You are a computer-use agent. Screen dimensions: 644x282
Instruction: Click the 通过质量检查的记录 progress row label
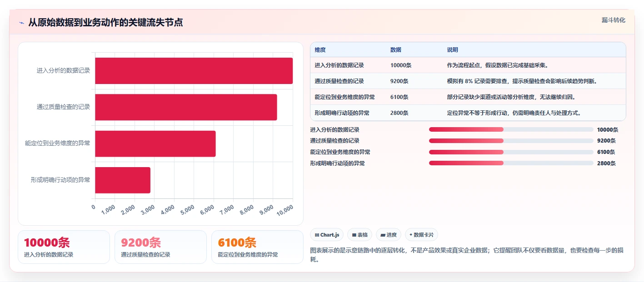[334, 141]
